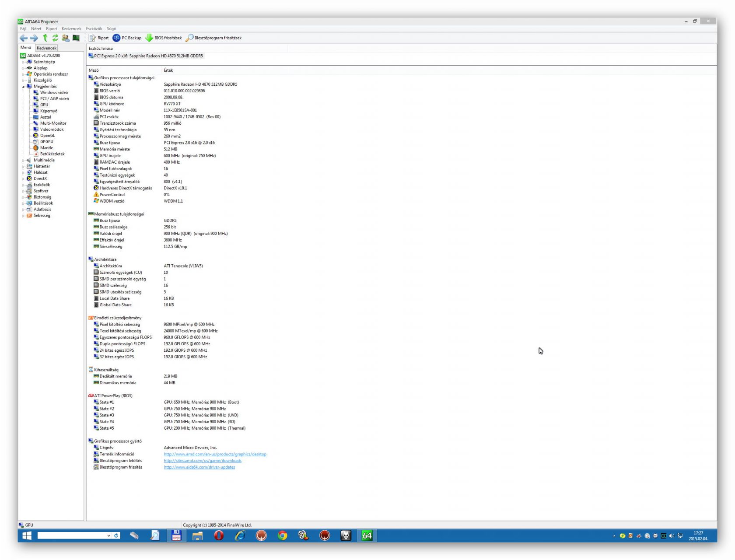Click the Mező column header
Screen dimensions: 735x560
(x=124, y=70)
